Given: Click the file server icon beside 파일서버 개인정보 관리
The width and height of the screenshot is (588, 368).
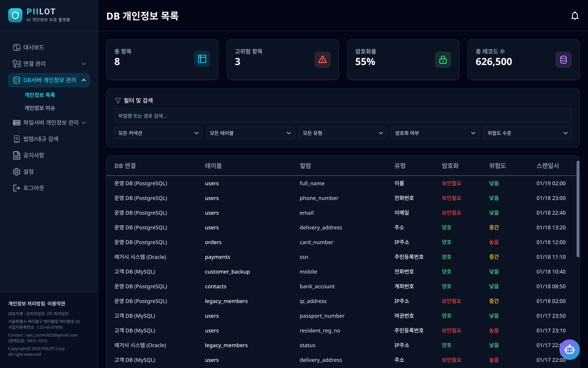Looking at the screenshot, I should (x=17, y=122).
